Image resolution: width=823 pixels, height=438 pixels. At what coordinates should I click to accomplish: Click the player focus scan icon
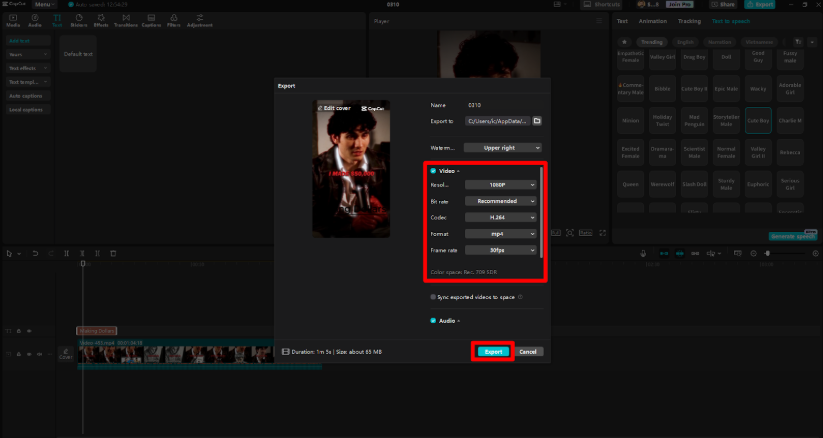(x=569, y=233)
